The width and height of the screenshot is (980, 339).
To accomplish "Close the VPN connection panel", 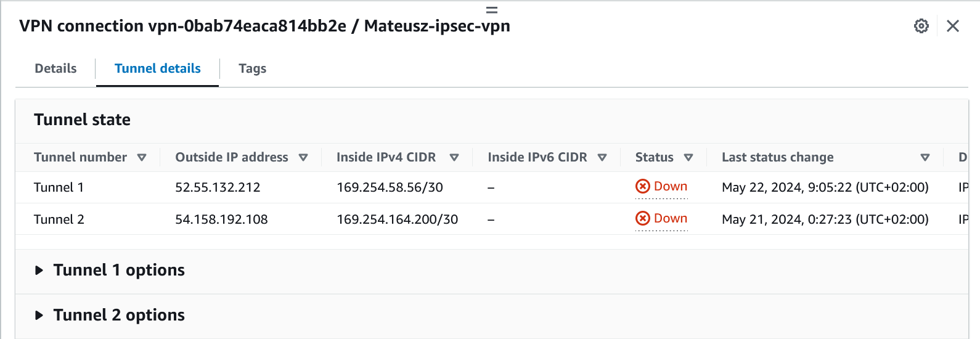I will [x=953, y=26].
